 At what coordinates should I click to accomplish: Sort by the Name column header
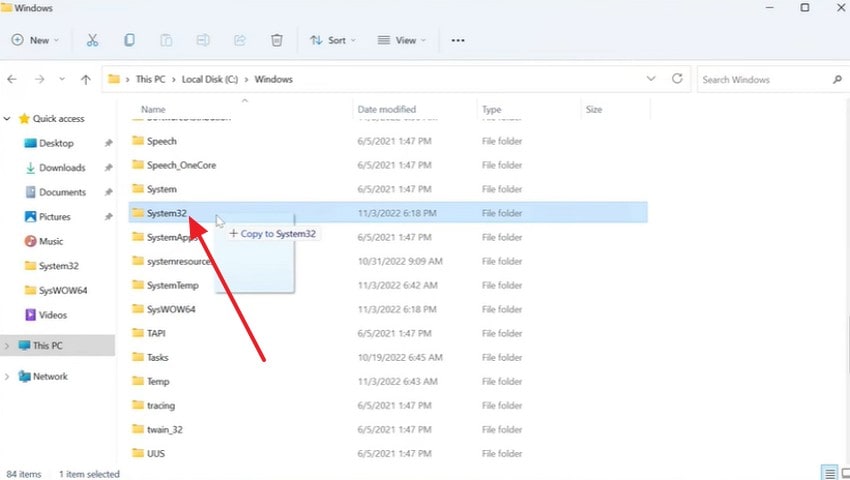pyautogui.click(x=153, y=109)
